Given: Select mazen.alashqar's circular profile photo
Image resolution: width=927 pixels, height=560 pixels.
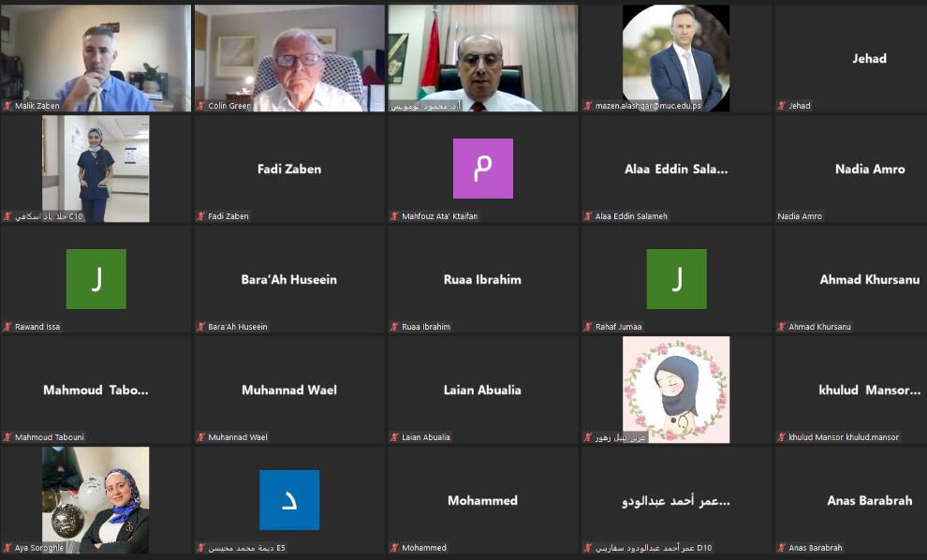Looking at the screenshot, I should point(676,58).
